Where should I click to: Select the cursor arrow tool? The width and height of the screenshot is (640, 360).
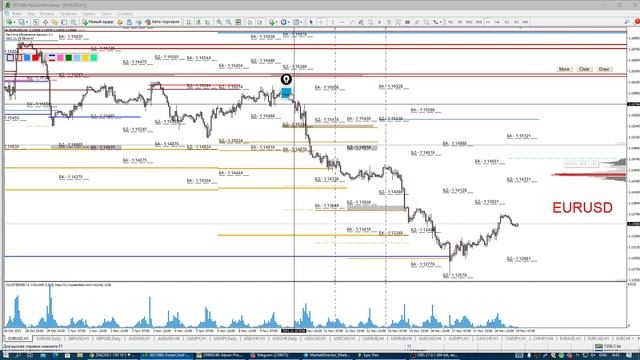(311, 22)
